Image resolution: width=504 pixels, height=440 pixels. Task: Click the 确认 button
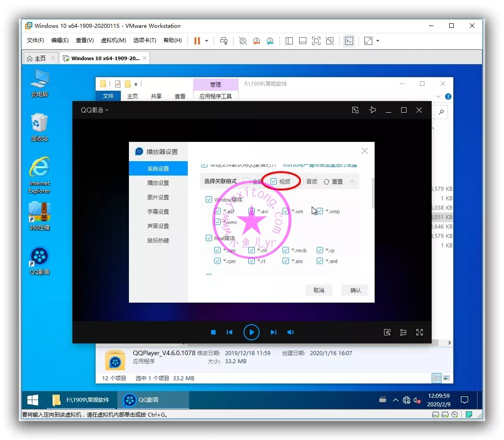[355, 290]
